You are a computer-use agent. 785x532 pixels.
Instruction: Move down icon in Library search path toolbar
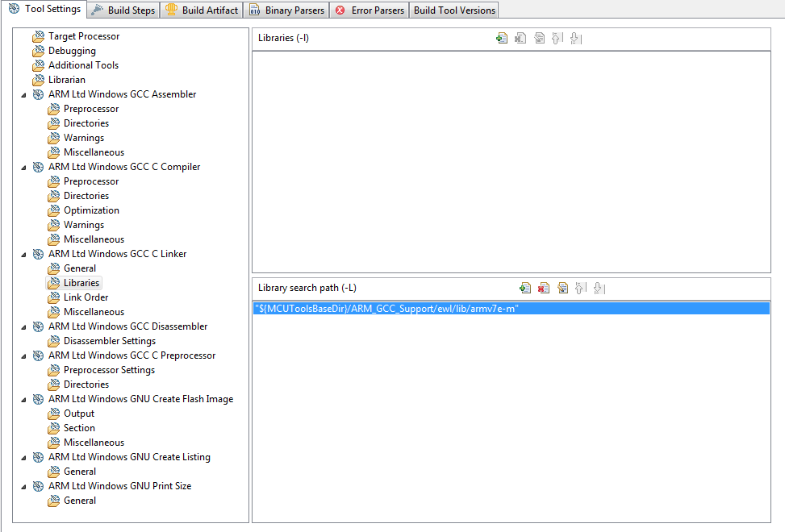click(599, 288)
